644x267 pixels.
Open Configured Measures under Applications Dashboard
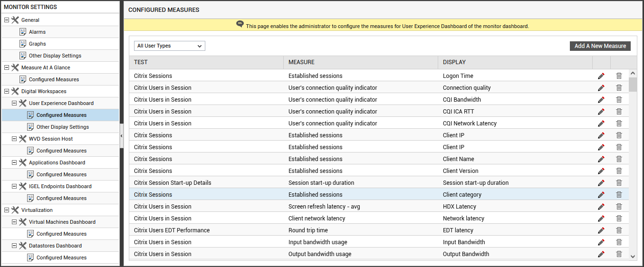tap(61, 174)
